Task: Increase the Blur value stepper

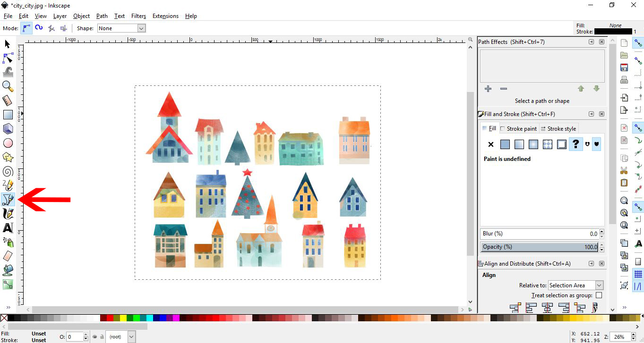Action: tap(601, 232)
